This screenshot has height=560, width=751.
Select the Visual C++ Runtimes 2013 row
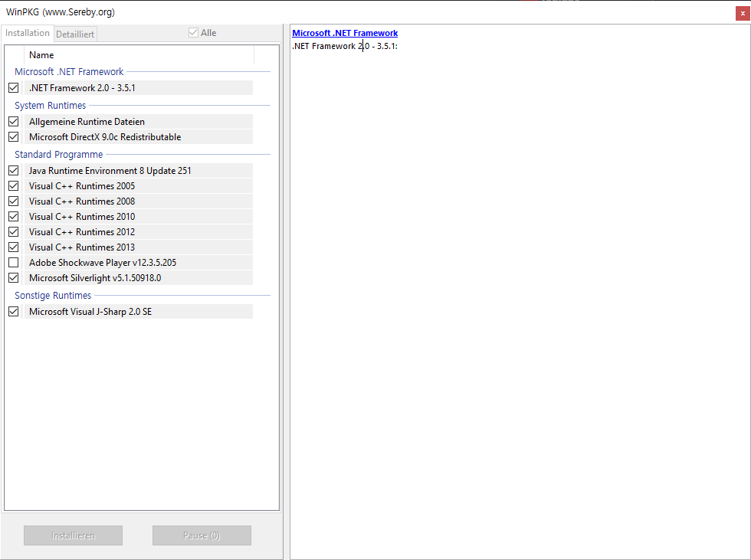click(x=139, y=247)
